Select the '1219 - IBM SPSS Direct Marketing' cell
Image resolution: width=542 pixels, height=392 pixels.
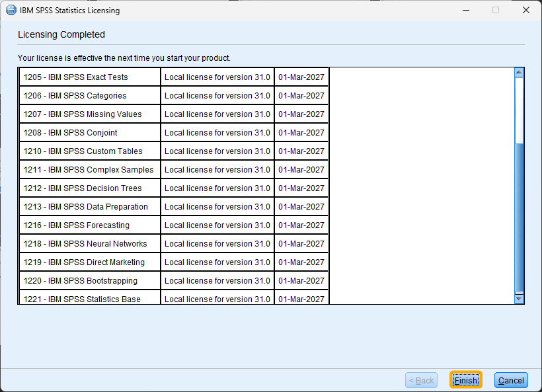(x=90, y=262)
